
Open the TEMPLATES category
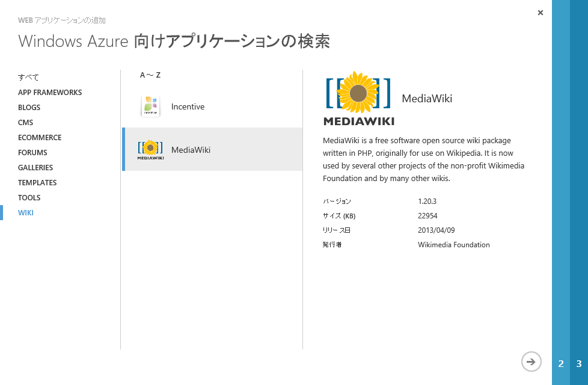coord(37,182)
